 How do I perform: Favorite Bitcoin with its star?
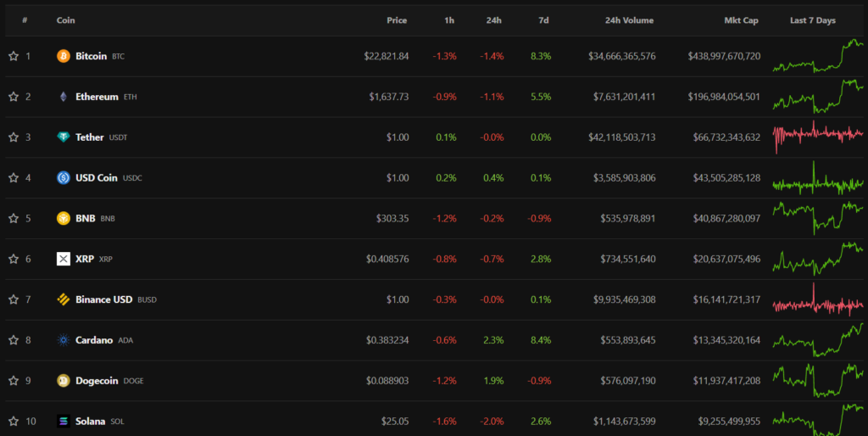[x=14, y=56]
